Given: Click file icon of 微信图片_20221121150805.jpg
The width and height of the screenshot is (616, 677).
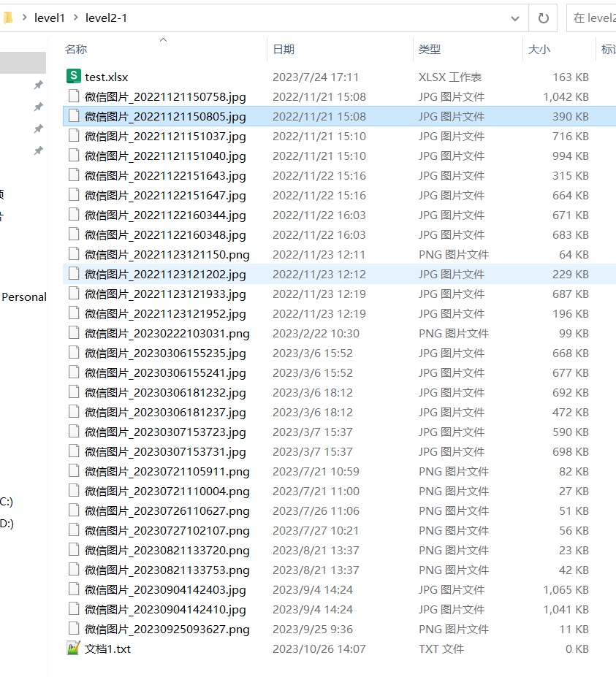Looking at the screenshot, I should [x=74, y=115].
